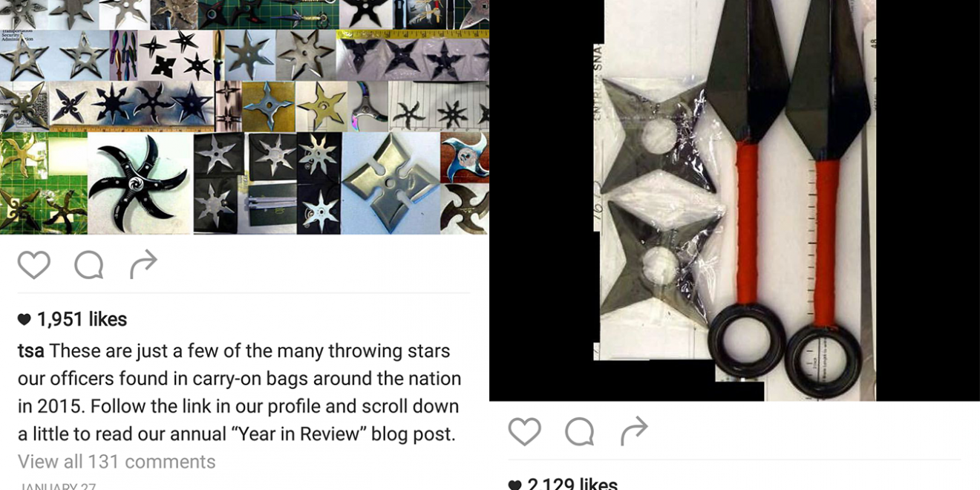Screen dimensions: 980x490
Task: Open the gold-framed four-point star thumbnail
Action: [x=268, y=106]
